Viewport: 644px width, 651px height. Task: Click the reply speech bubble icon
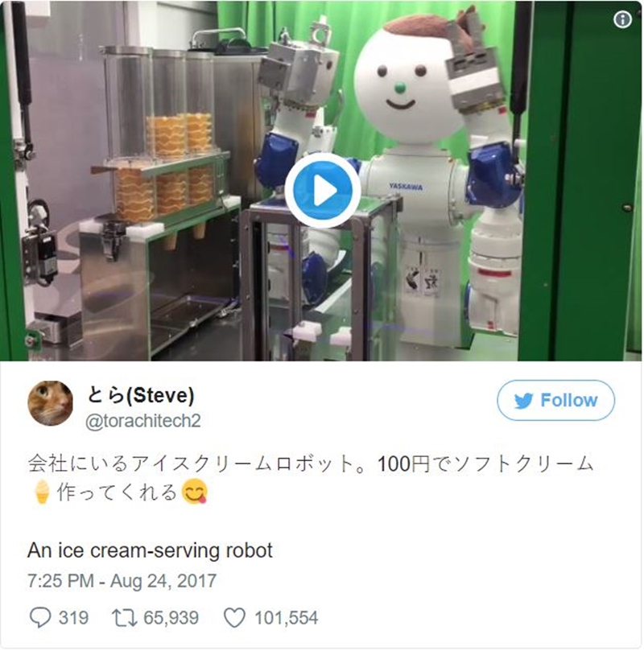pos(40,618)
